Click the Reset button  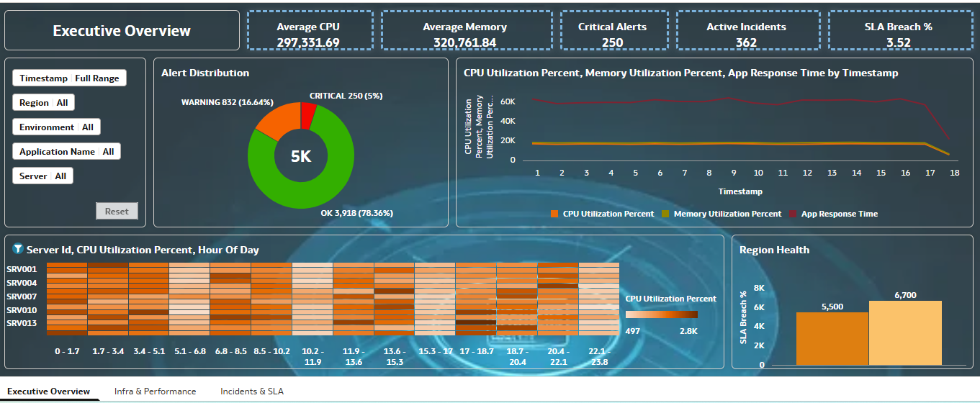coord(117,211)
